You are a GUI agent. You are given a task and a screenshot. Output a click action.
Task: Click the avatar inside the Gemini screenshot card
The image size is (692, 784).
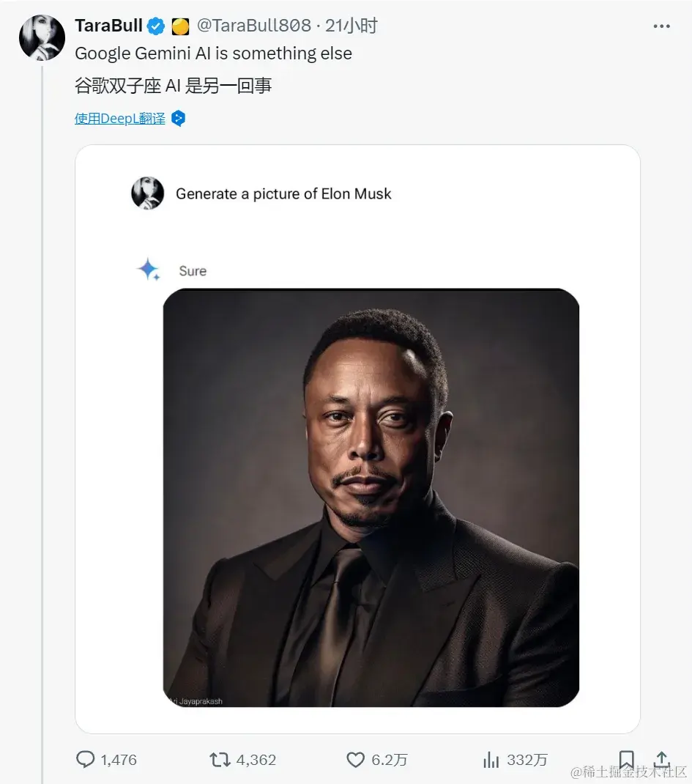coord(148,193)
